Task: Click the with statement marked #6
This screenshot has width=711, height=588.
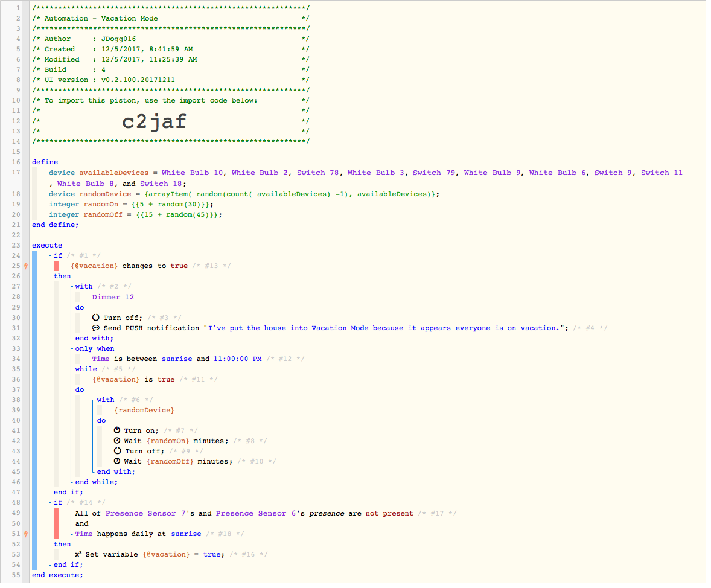Action: pyautogui.click(x=106, y=400)
